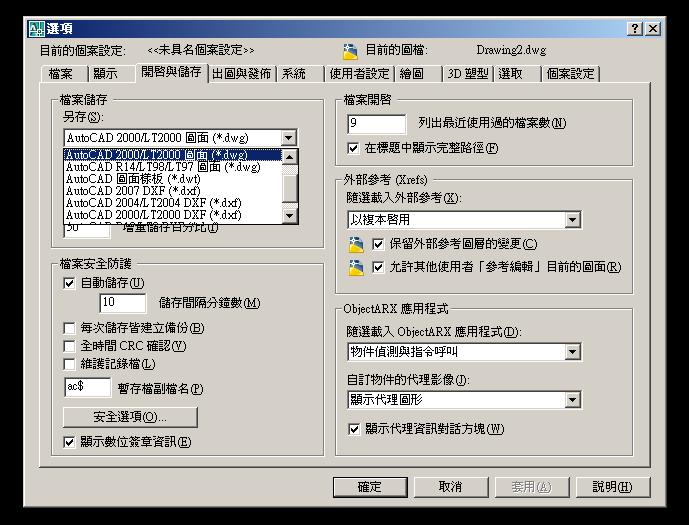689x525 pixels.
Task: Select AutoCAD R14/LT98/LT97 圖面 (*.dwg) option
Action: tap(173, 167)
